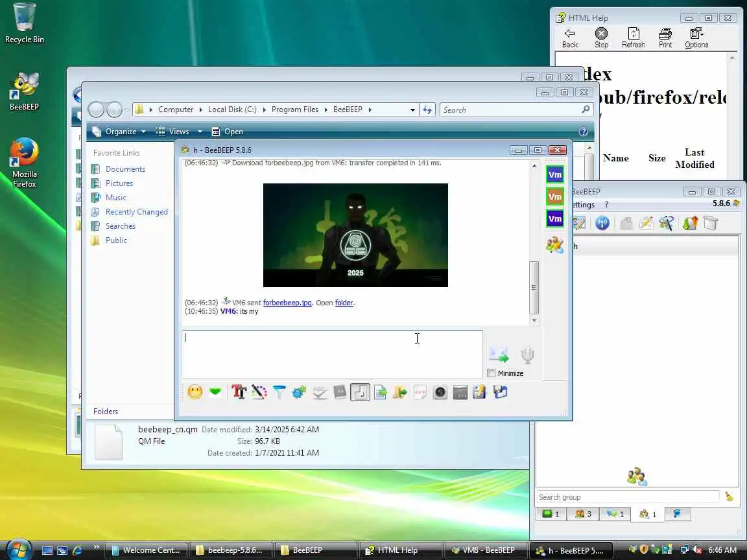This screenshot has width=747, height=560.
Task: Click the broadcast antenna icon in BeeBEEP main
Action: tap(602, 222)
